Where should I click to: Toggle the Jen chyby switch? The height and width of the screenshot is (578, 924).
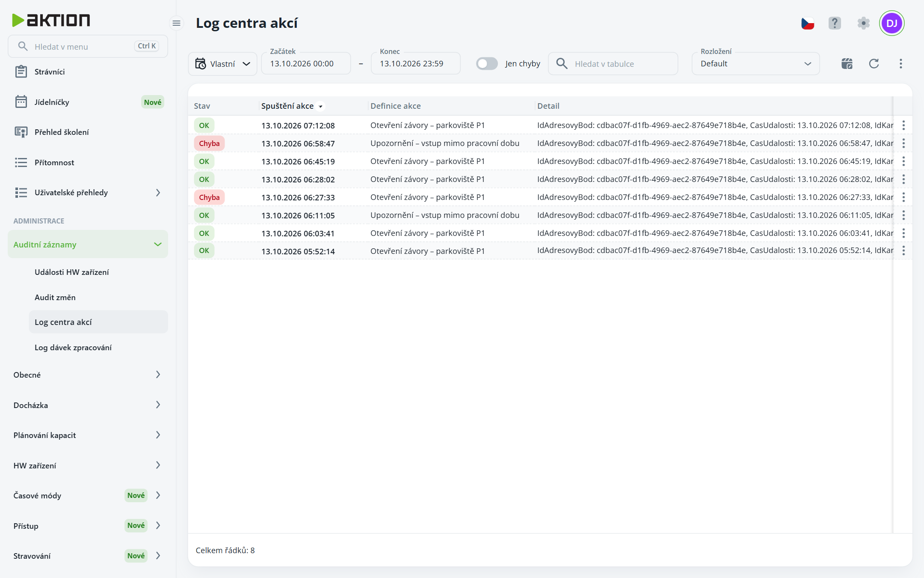point(487,64)
